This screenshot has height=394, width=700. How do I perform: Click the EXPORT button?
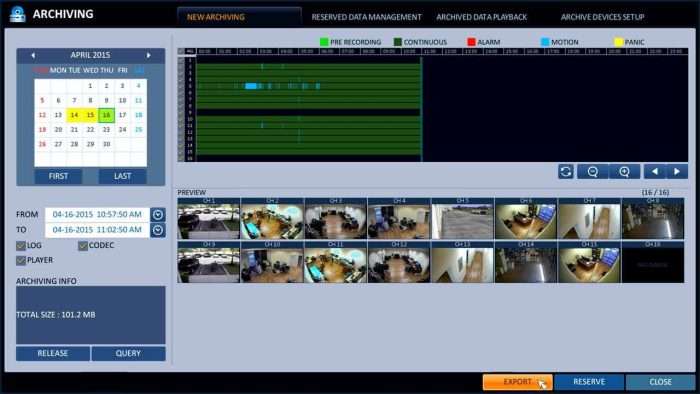(517, 382)
